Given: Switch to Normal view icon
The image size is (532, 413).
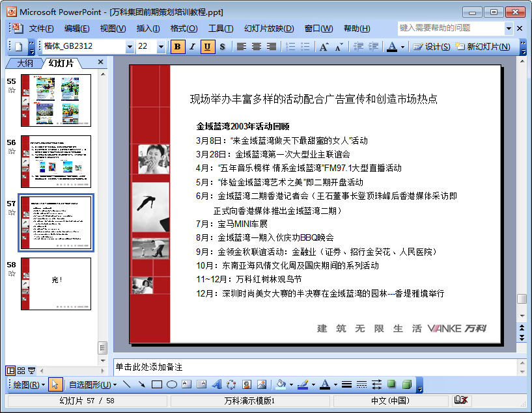Looking at the screenshot, I should pyautogui.click(x=10, y=371).
